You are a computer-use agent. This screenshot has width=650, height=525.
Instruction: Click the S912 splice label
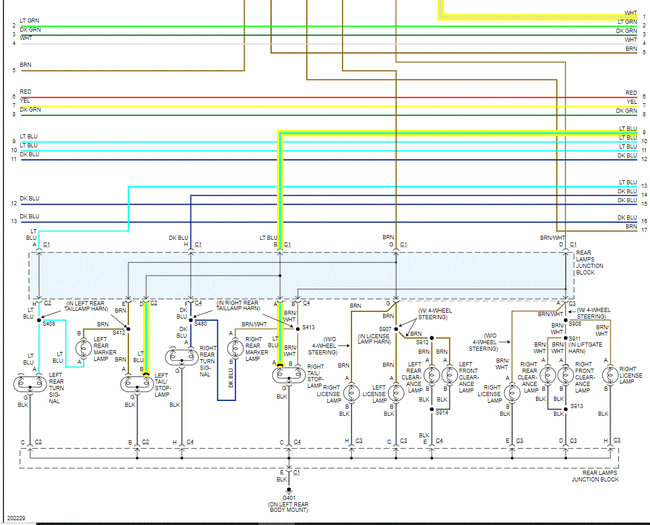[422, 343]
